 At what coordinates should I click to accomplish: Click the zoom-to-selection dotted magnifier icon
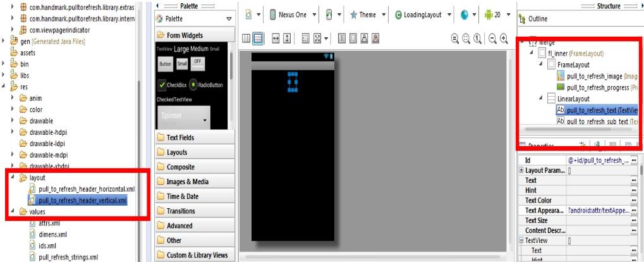[466, 39]
